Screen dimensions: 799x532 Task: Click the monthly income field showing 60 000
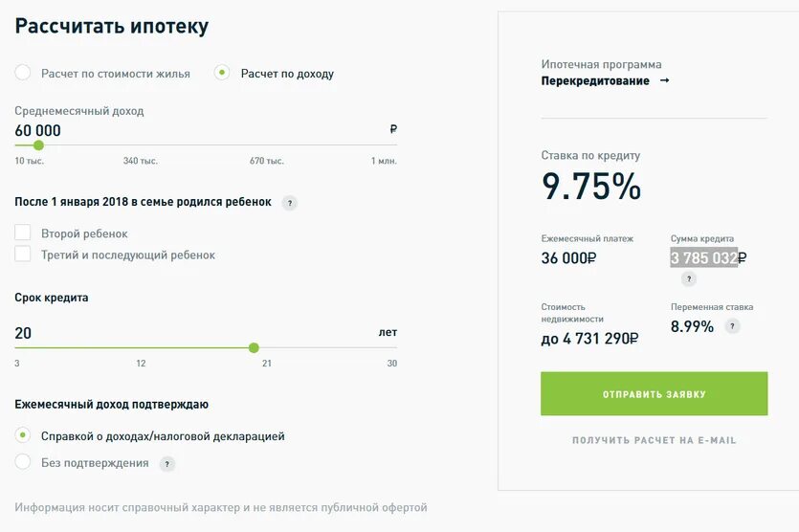(x=38, y=130)
